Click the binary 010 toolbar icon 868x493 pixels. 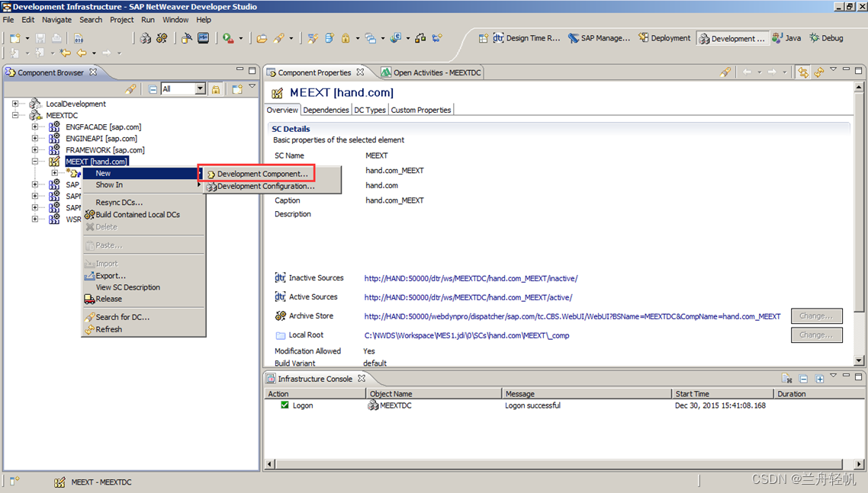[79, 38]
